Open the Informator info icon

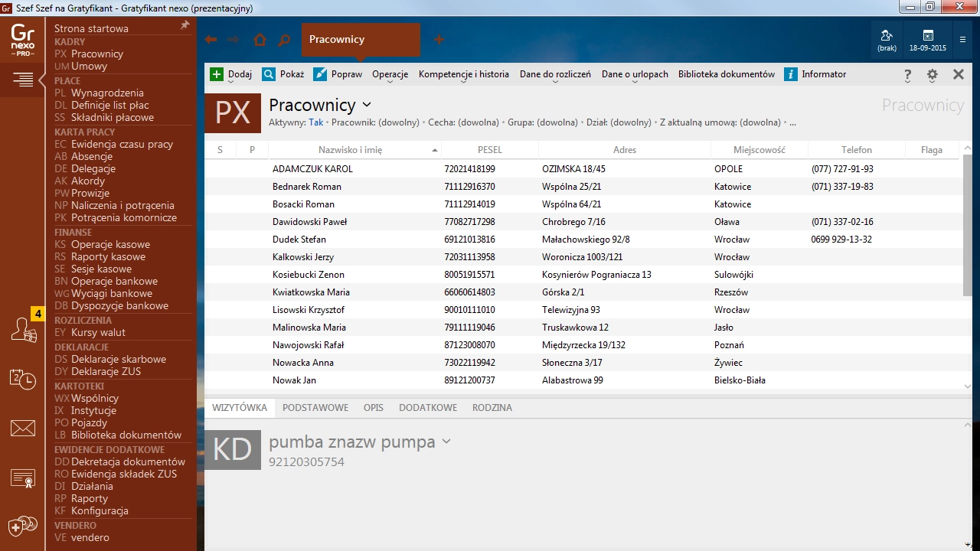point(791,74)
